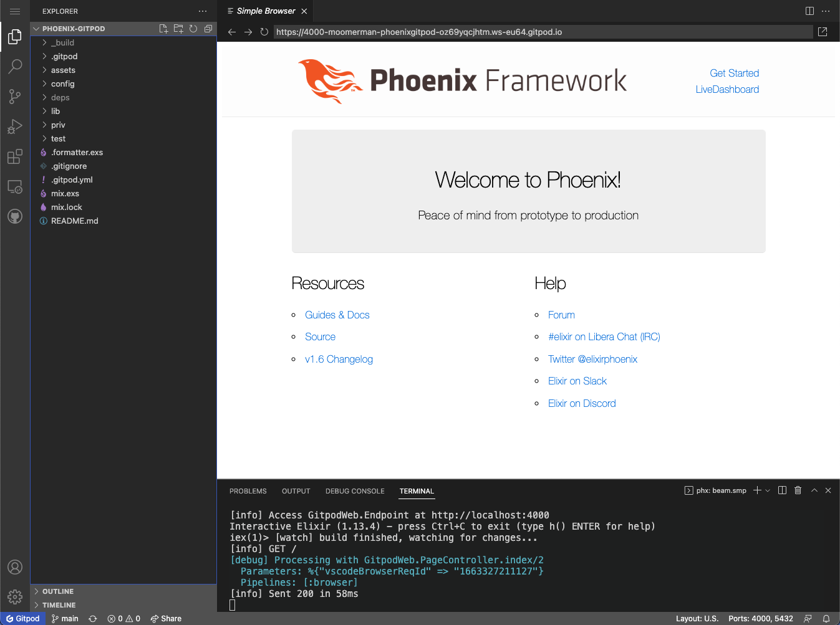Screen dimensions: 840x625
Task: Open the Run and Debug view
Action: tap(15, 126)
